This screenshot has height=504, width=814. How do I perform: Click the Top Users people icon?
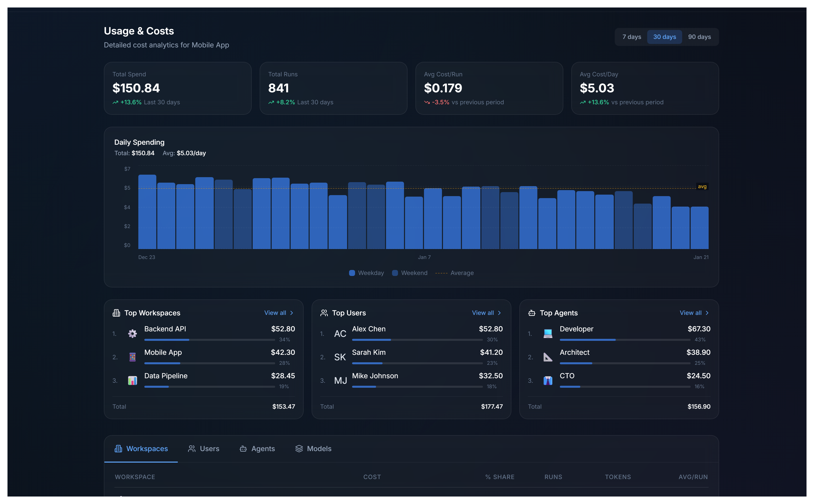pyautogui.click(x=324, y=313)
